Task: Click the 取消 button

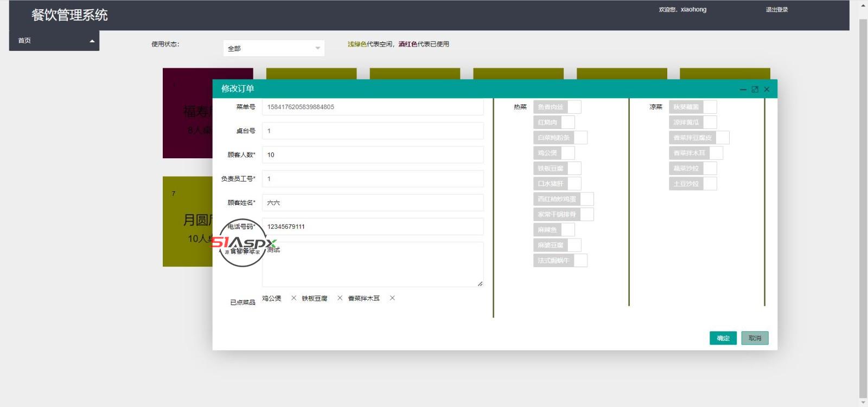Action: (x=755, y=338)
